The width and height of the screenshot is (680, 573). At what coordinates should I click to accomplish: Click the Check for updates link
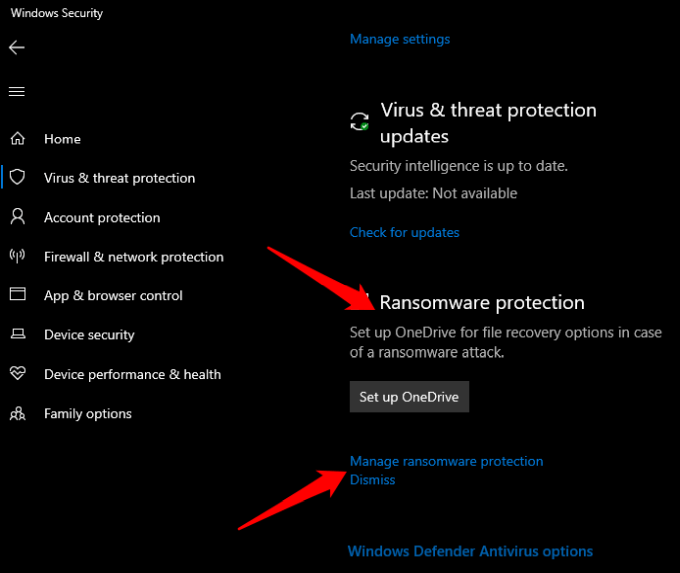404,232
